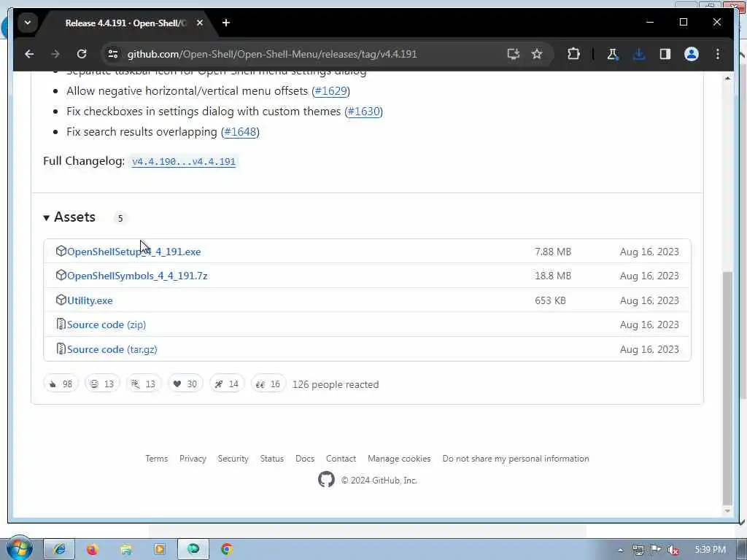Open a new tab with plus button
This screenshot has width=747, height=560.
(x=226, y=23)
